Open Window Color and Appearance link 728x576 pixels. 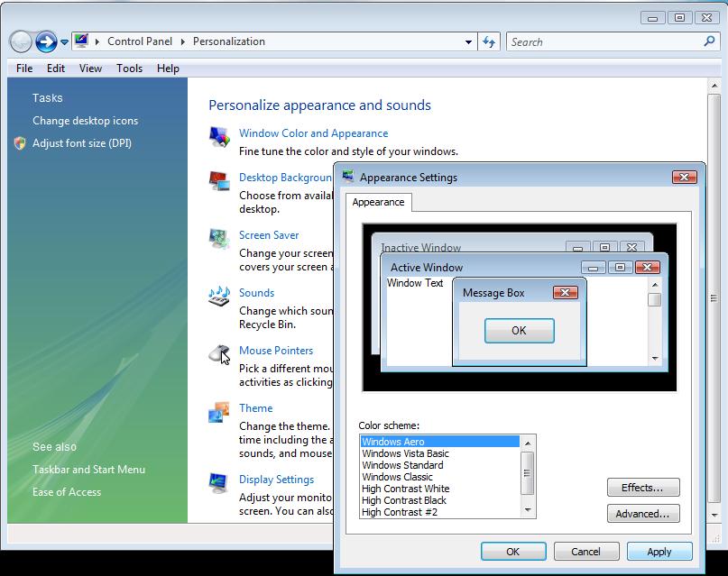coord(313,133)
